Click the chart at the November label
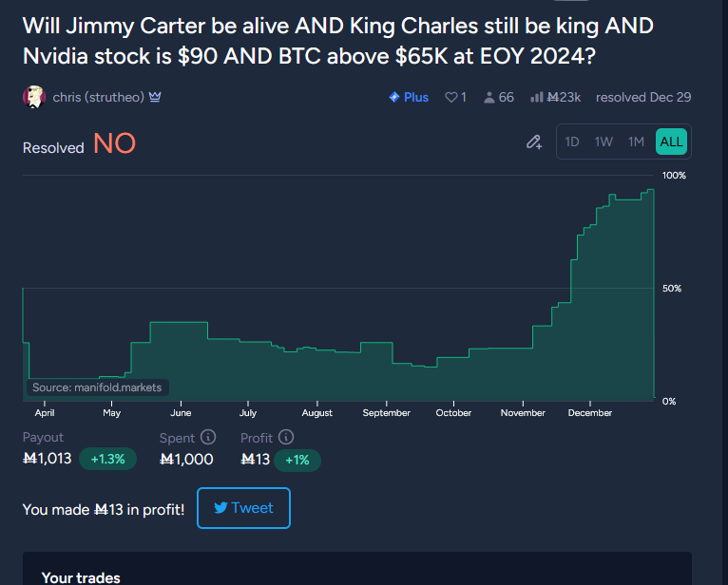728x585 pixels. click(523, 413)
